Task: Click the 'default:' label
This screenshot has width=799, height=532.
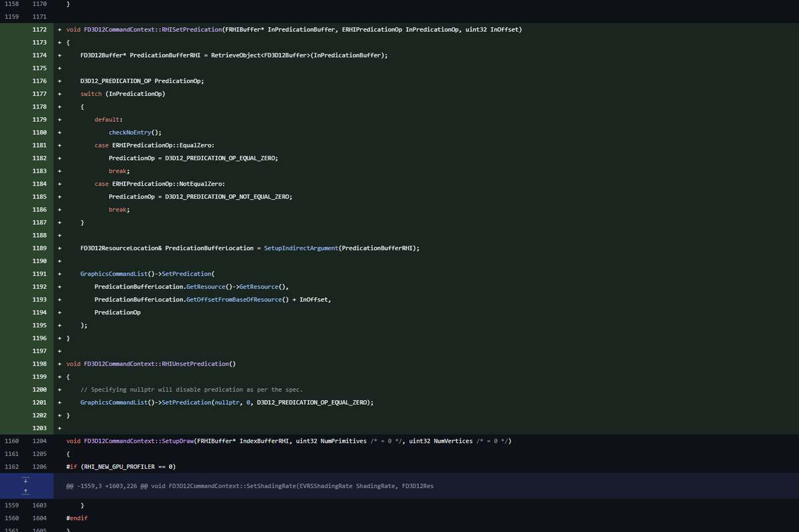Action: [109, 120]
